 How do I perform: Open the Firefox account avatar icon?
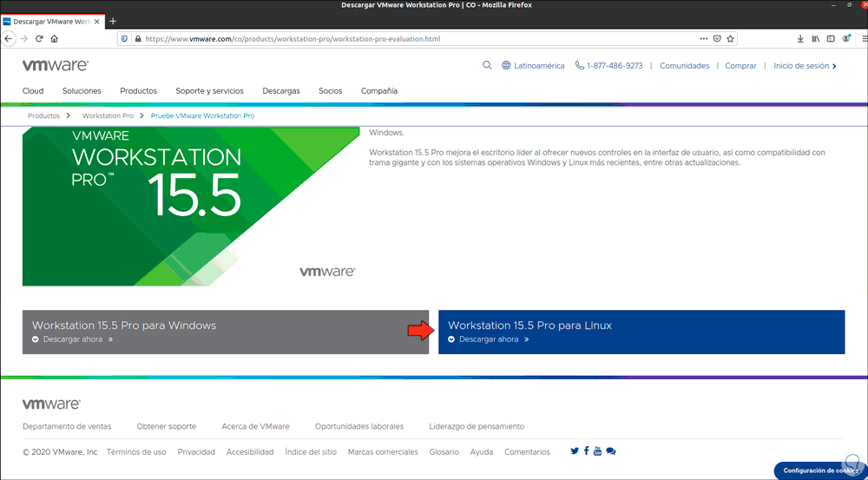(845, 38)
